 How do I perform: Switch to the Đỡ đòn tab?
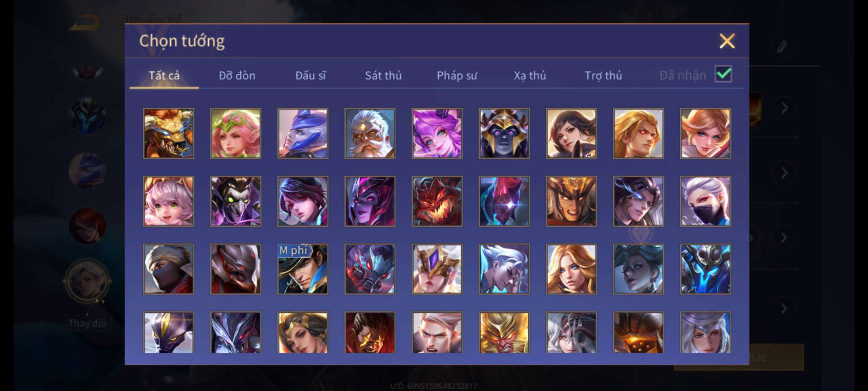point(237,75)
